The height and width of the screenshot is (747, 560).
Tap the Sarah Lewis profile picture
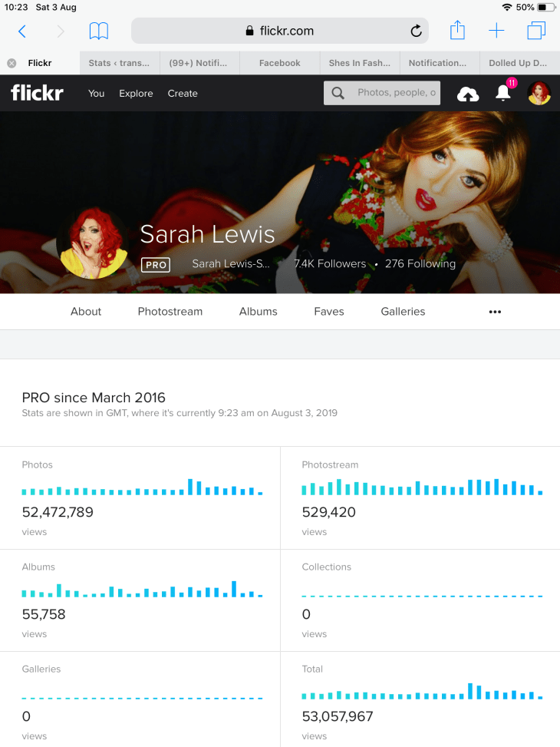(92, 242)
